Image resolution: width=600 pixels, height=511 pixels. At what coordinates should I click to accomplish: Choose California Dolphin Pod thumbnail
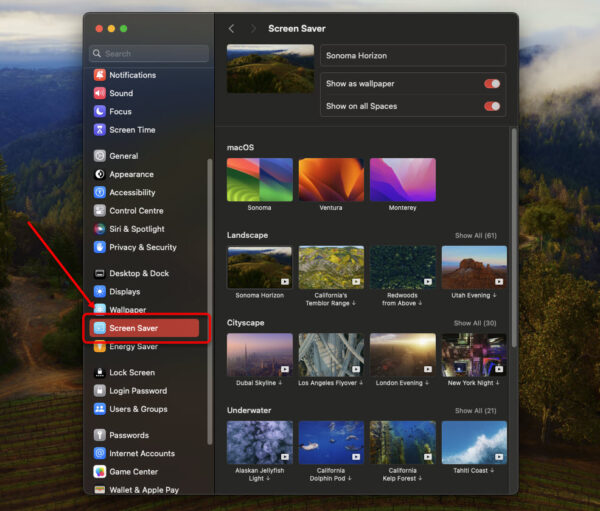[331, 442]
